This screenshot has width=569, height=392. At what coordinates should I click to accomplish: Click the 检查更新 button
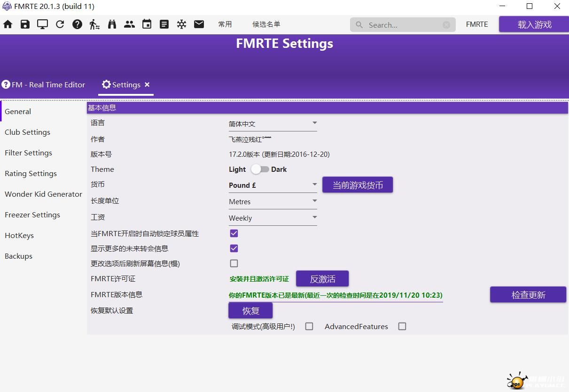point(528,295)
